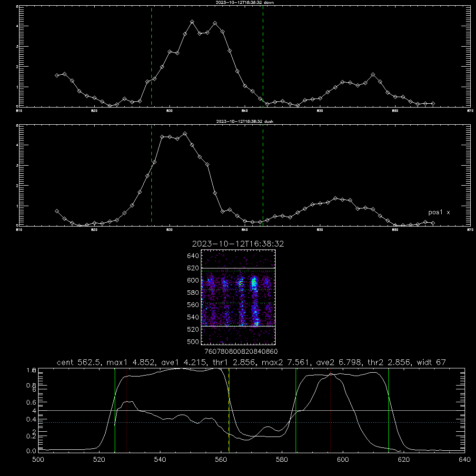The width and height of the screenshot is (476, 476).
Task: Click the green vertical line near 525 in bottom plot
Action: [115, 410]
